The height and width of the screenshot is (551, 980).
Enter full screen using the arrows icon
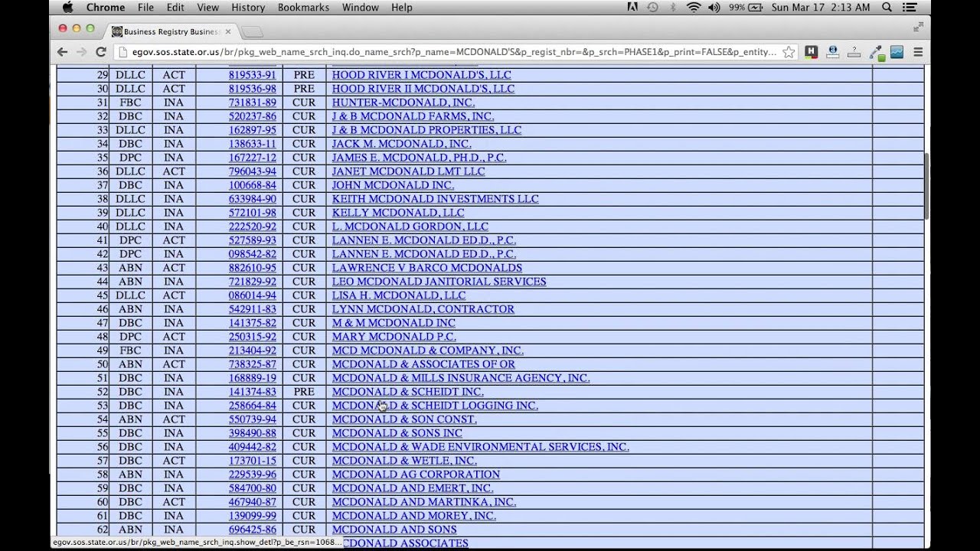click(x=918, y=27)
